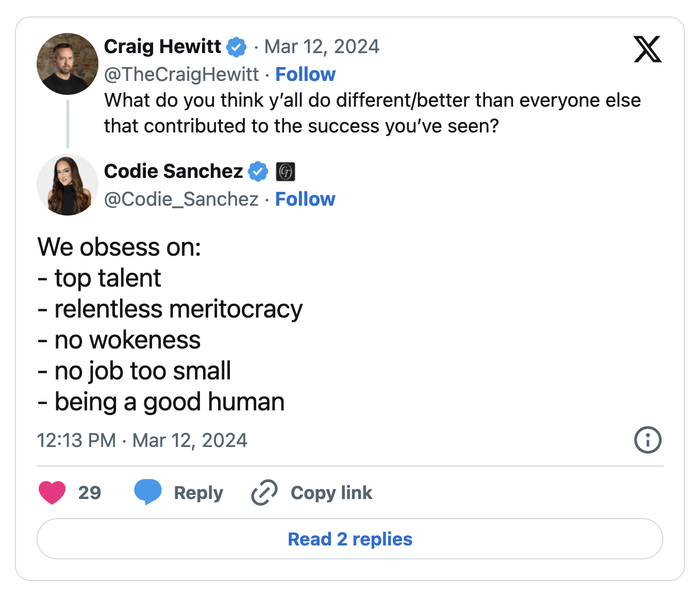Screen dimensions: 700x597
Task: Open Codie Sanchez's profile picture
Action: (x=68, y=185)
